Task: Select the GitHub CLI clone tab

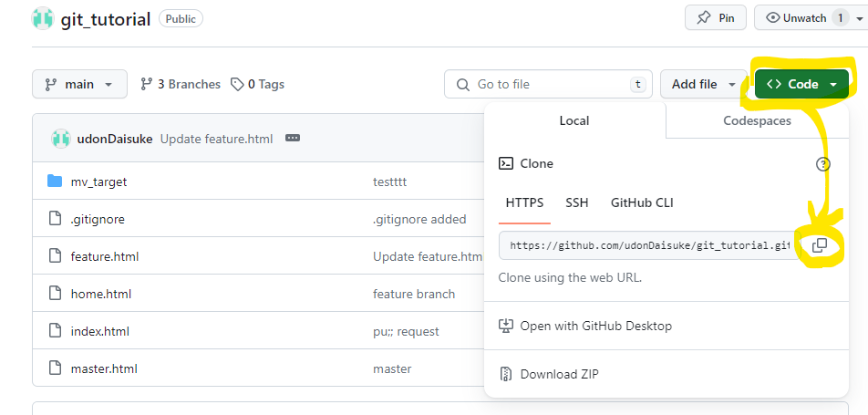Action: (x=642, y=202)
